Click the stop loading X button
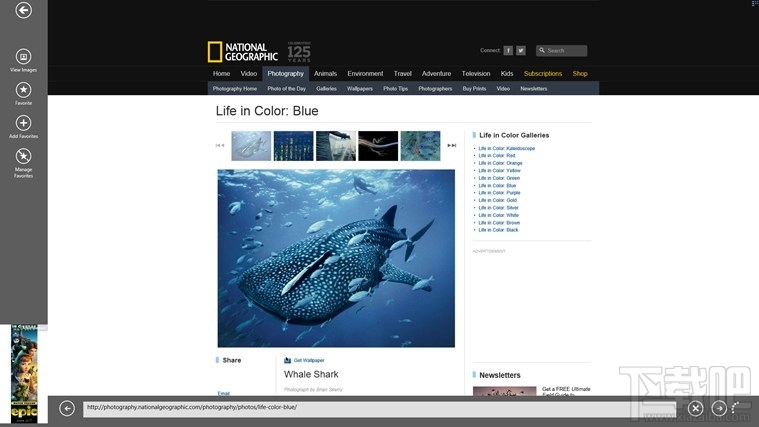 click(x=696, y=409)
